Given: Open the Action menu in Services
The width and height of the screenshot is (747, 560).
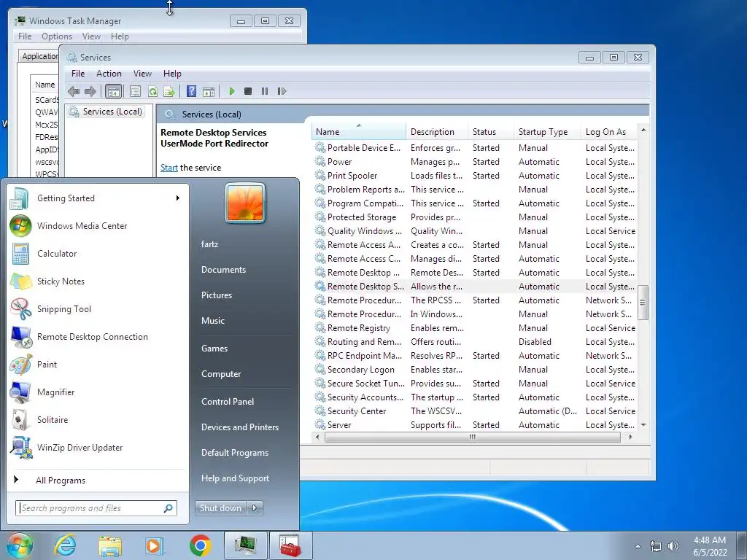Looking at the screenshot, I should coord(109,74).
